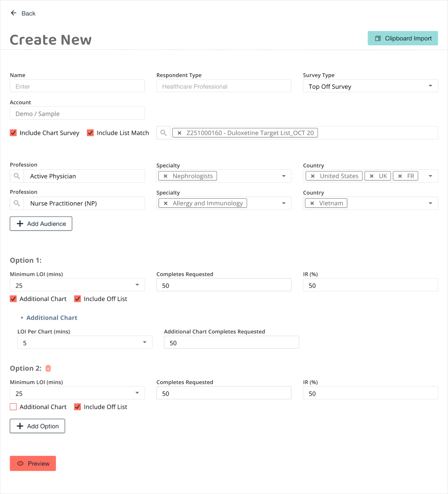This screenshot has height=494, width=448.
Task: Uncheck Include Chart Survey checkbox
Action: click(13, 133)
